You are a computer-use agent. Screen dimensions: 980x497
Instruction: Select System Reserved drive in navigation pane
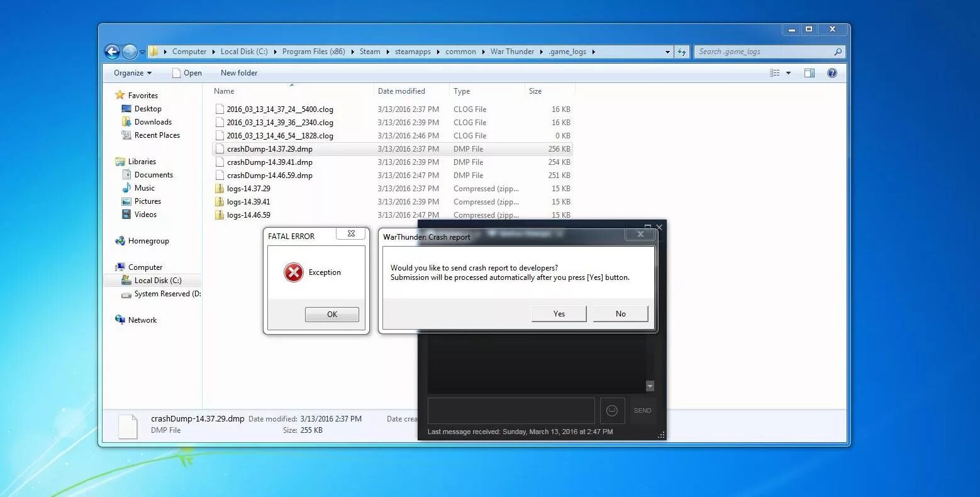(167, 294)
